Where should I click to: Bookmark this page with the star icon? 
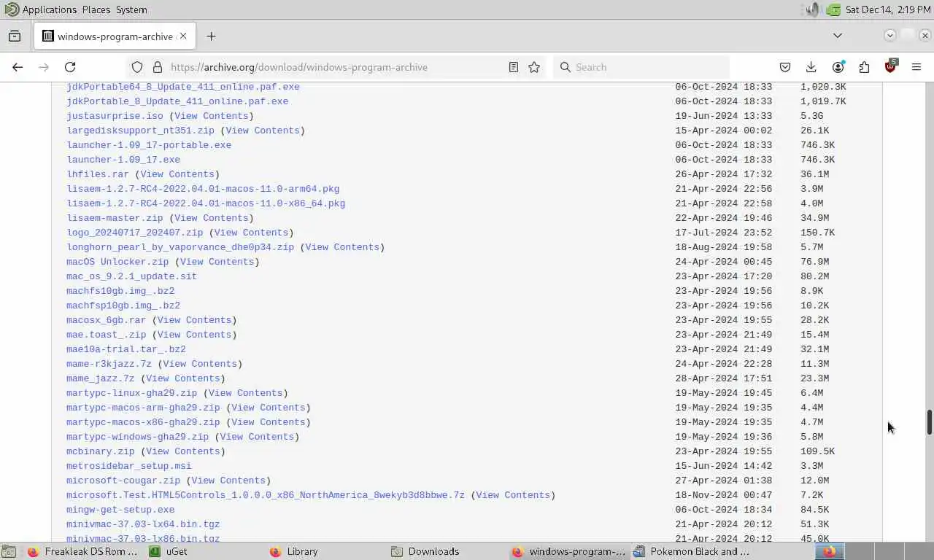pos(534,67)
